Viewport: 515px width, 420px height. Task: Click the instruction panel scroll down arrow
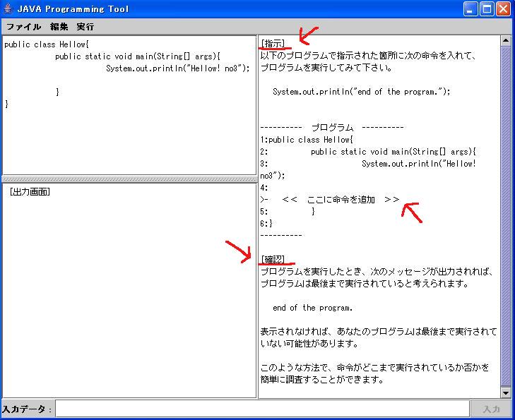click(x=506, y=392)
